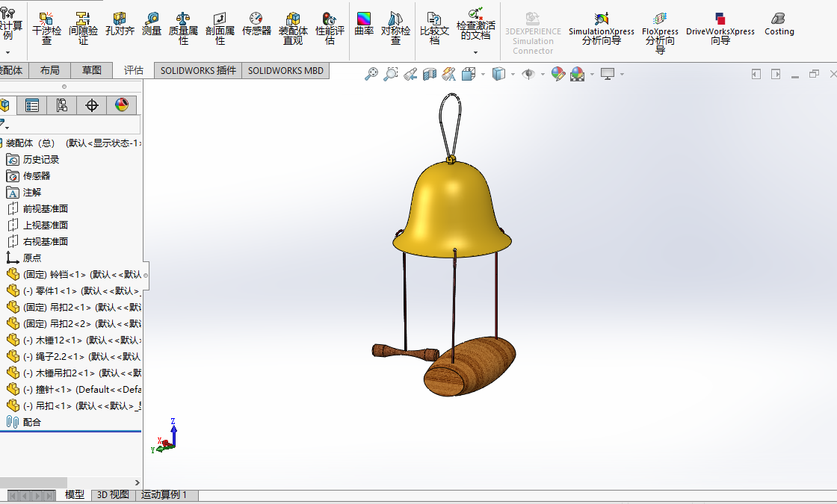This screenshot has height=504, width=837.
Task: Run the 干涉检查 interference check tool
Action: (x=46, y=29)
